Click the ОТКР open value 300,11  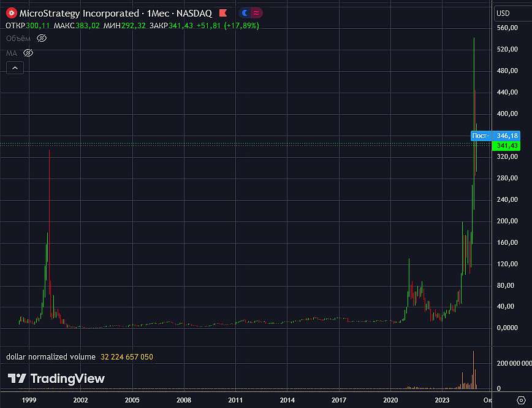coord(37,26)
